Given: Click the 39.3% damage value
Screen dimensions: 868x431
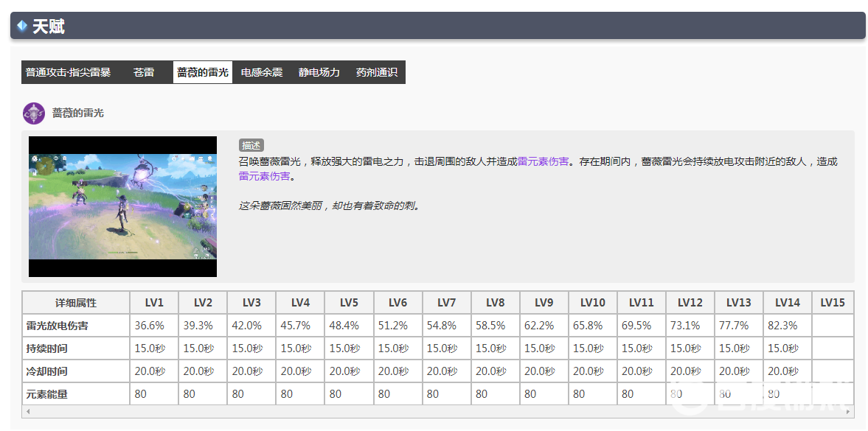Looking at the screenshot, I should (x=198, y=326).
